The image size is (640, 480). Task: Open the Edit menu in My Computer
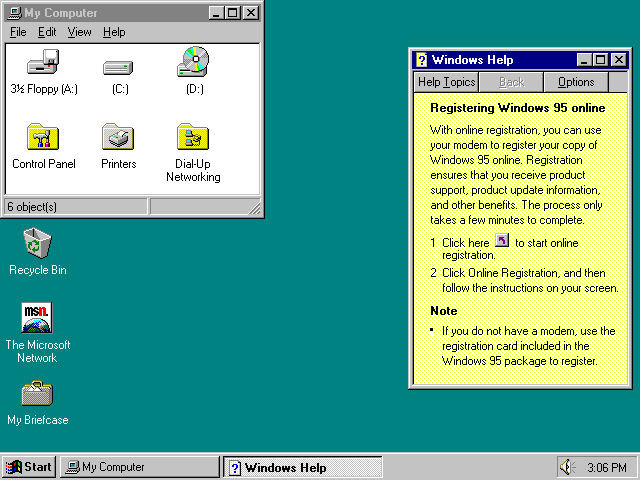click(x=47, y=32)
